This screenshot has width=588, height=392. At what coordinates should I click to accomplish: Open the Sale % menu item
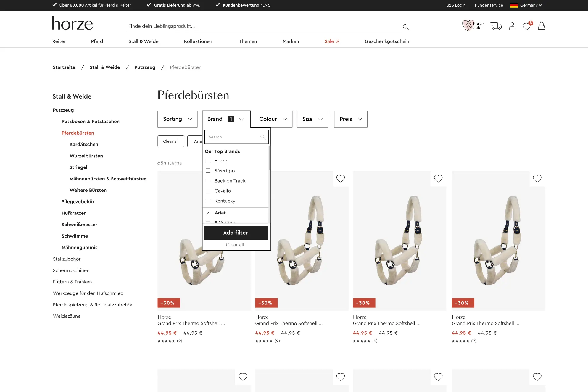(x=332, y=41)
